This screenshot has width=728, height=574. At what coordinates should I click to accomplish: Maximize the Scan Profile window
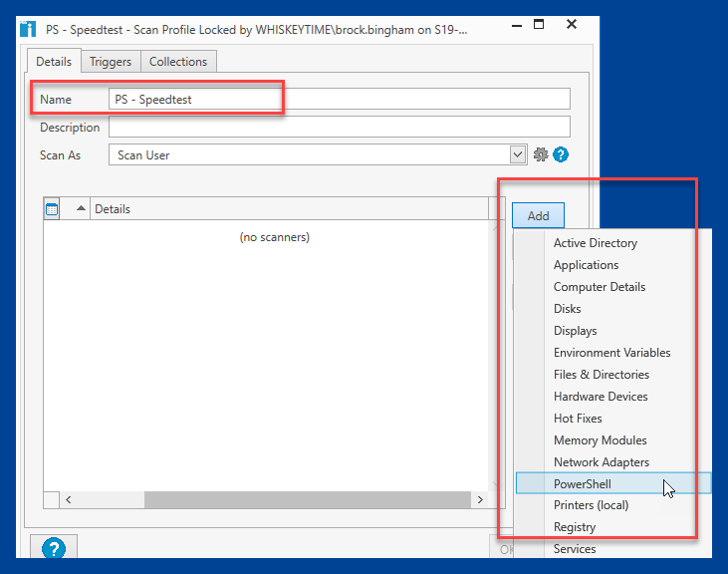point(539,24)
